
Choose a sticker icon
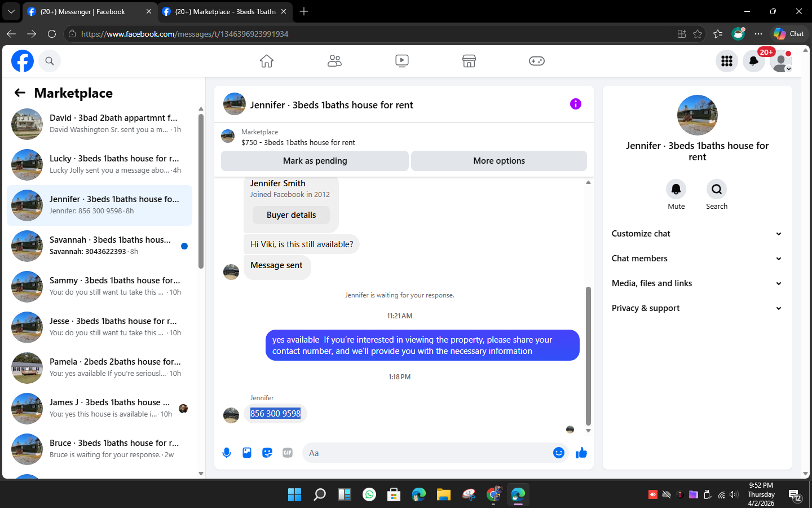pyautogui.click(x=267, y=453)
